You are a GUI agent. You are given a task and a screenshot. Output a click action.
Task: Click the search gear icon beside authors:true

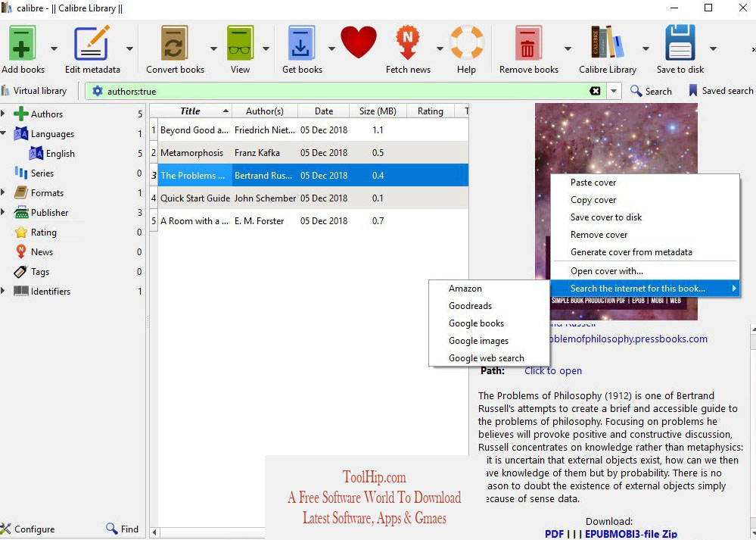(98, 91)
